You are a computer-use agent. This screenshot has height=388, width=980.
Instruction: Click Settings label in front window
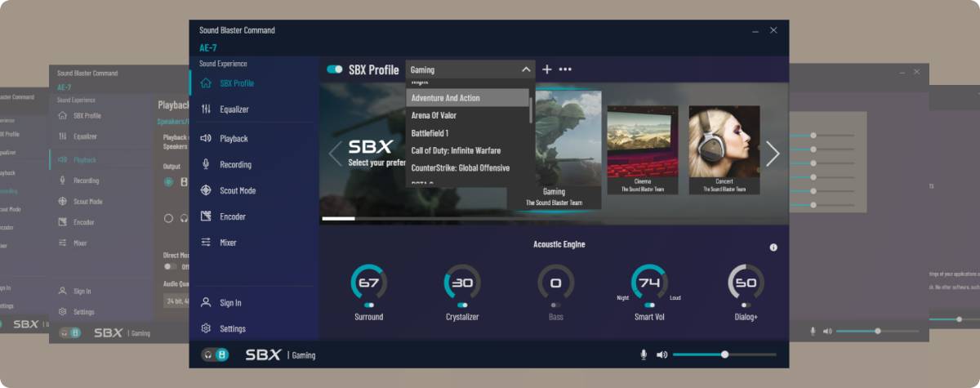233,329
